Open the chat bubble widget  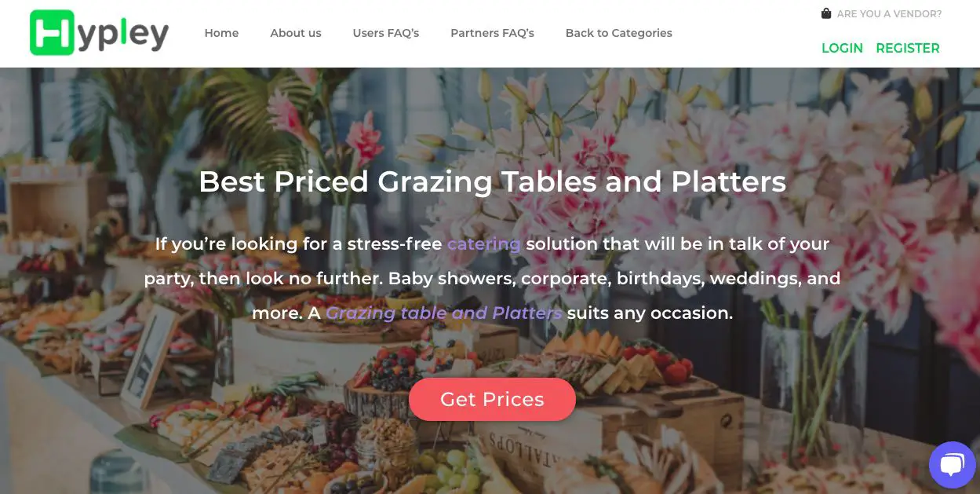[x=952, y=465]
